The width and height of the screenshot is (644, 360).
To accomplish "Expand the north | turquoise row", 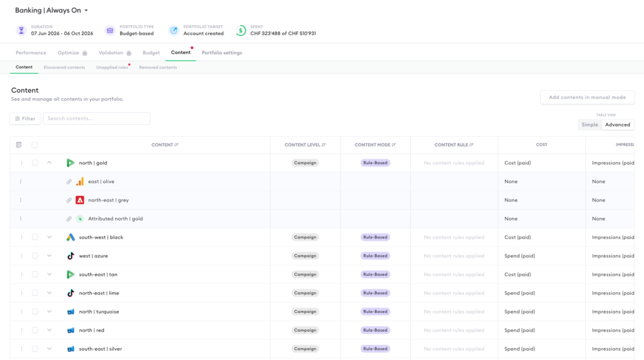I will (x=49, y=312).
